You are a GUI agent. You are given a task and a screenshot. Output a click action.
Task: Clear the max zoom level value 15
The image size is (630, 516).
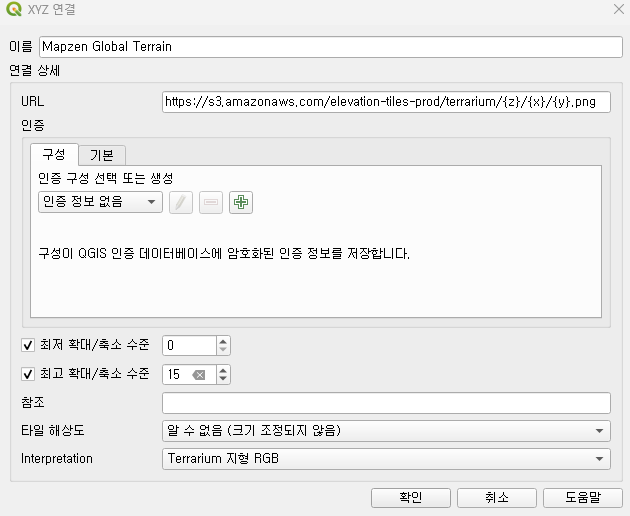pyautogui.click(x=198, y=375)
